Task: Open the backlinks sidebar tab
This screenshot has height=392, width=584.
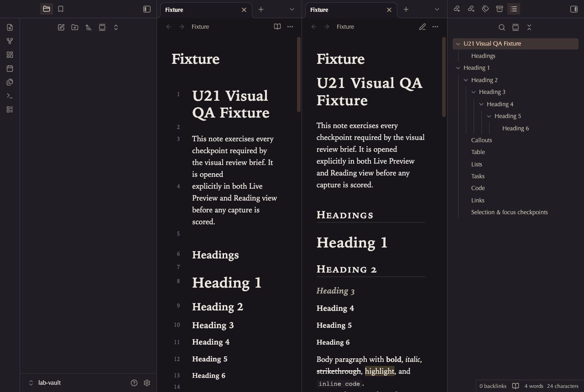Action: click(x=457, y=9)
